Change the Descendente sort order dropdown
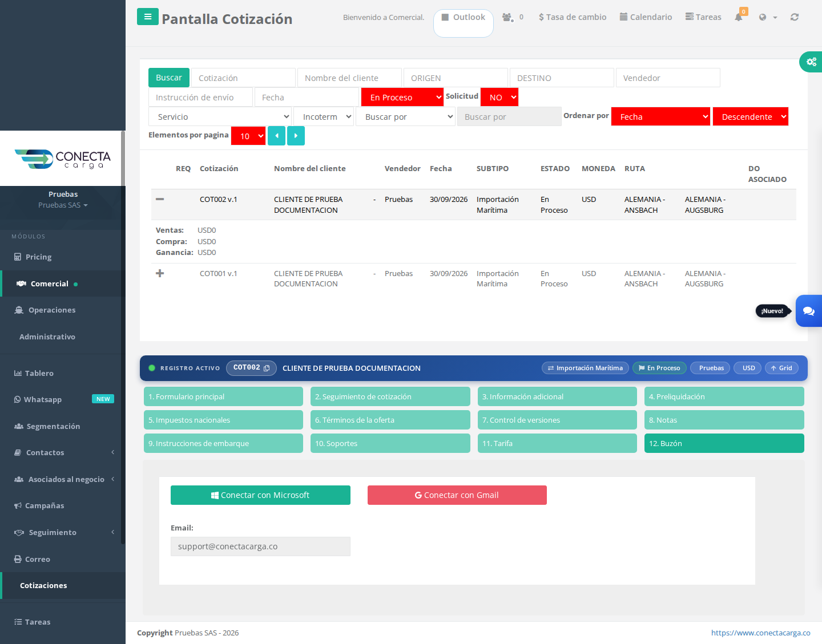 751,117
